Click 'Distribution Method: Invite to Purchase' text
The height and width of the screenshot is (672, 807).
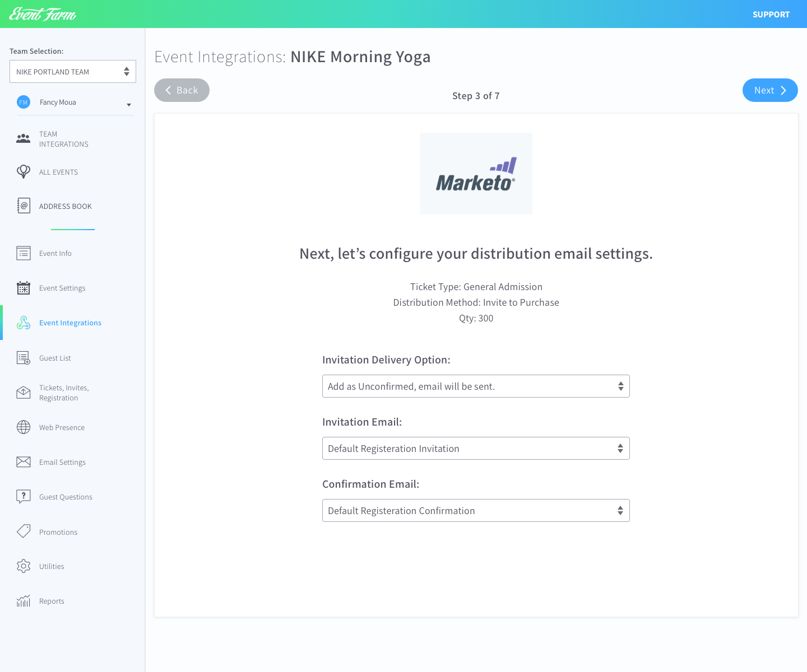(x=476, y=302)
